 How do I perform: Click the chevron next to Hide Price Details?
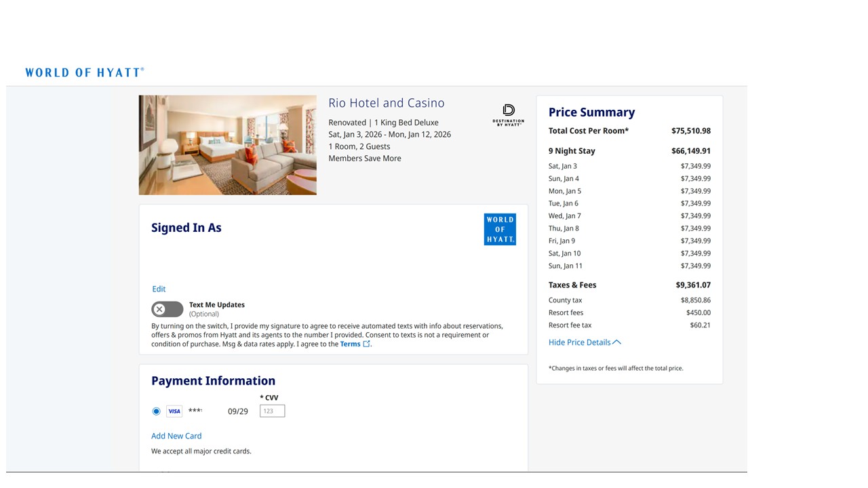pos(617,342)
